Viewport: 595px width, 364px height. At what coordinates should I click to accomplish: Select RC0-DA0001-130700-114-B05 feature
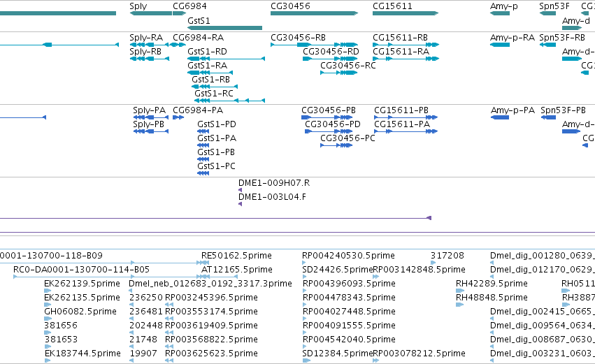[x=81, y=270]
